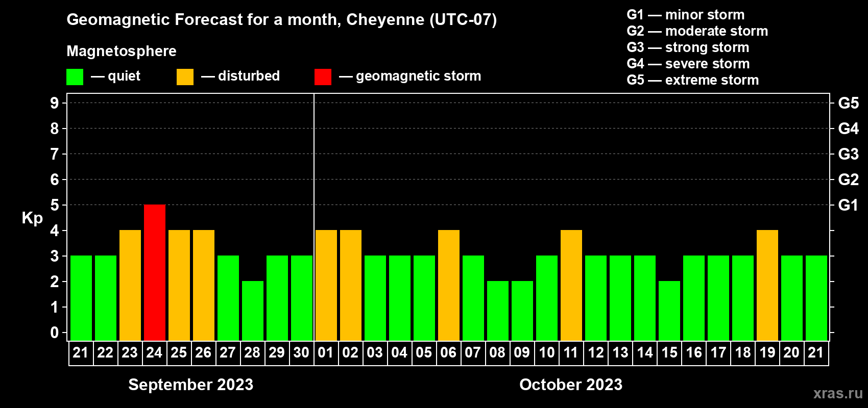Click the orange bar for October 19
Viewport: 868px width, 408px height.
point(767,286)
